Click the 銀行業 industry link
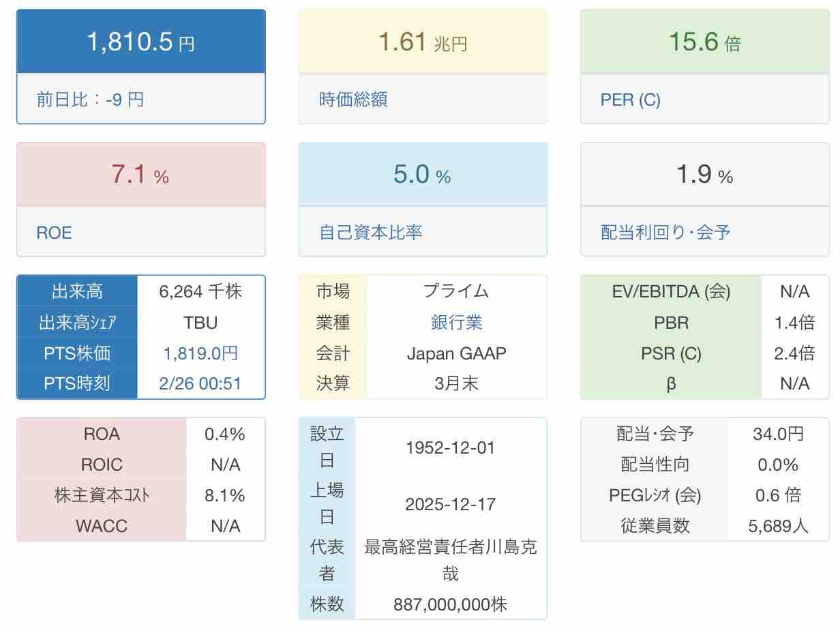 click(456, 323)
